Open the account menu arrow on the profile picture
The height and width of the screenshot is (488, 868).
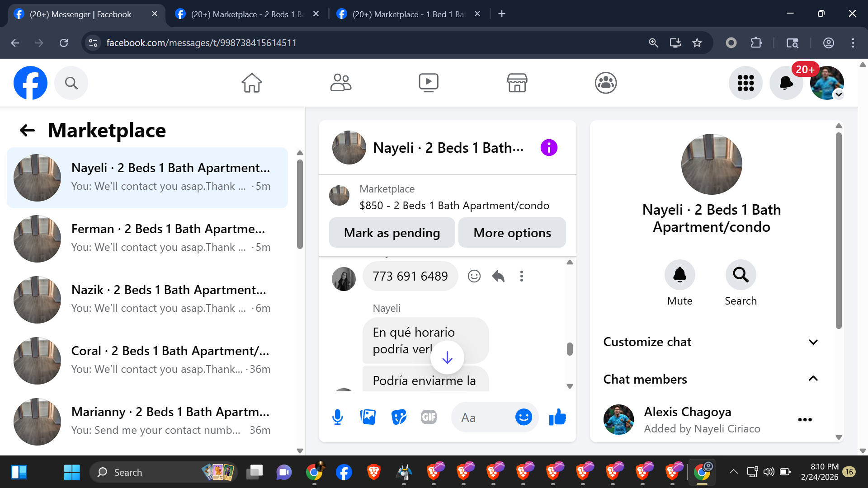pos(839,94)
